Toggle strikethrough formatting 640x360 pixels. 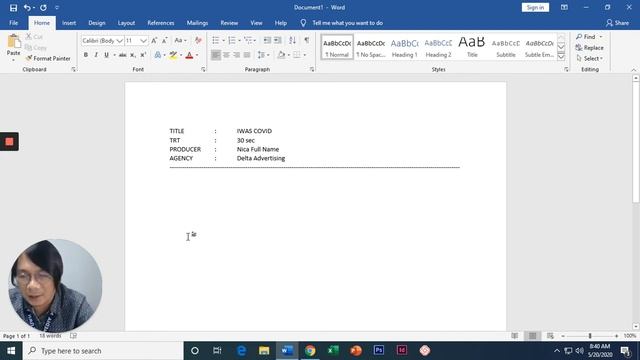click(x=122, y=55)
